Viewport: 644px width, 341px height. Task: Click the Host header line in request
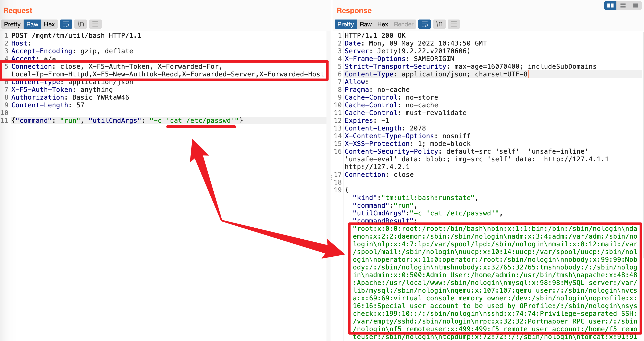click(x=21, y=43)
